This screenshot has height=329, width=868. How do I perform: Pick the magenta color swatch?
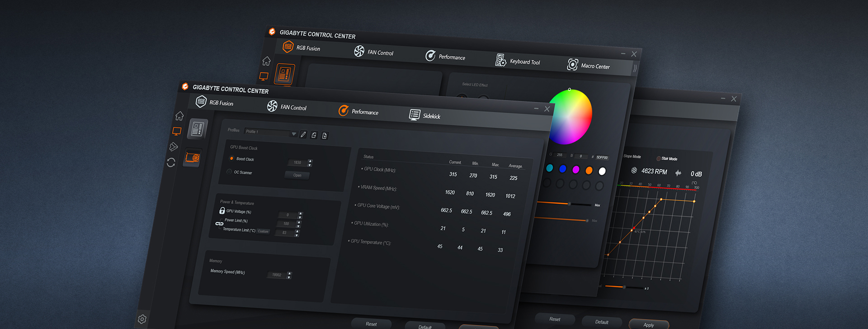coord(576,170)
